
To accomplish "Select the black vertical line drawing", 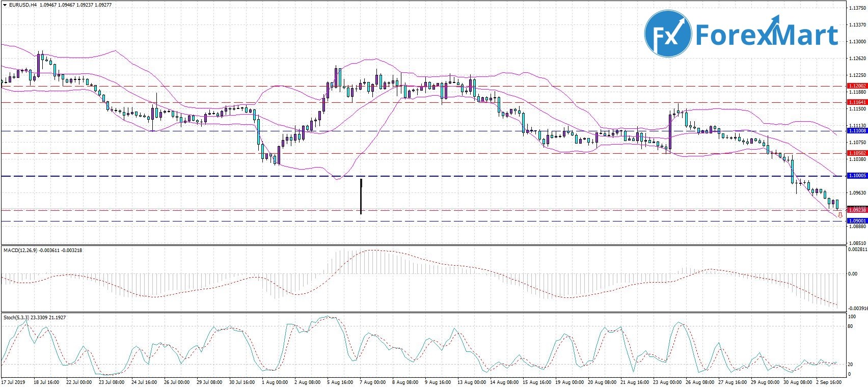I will pos(361,196).
